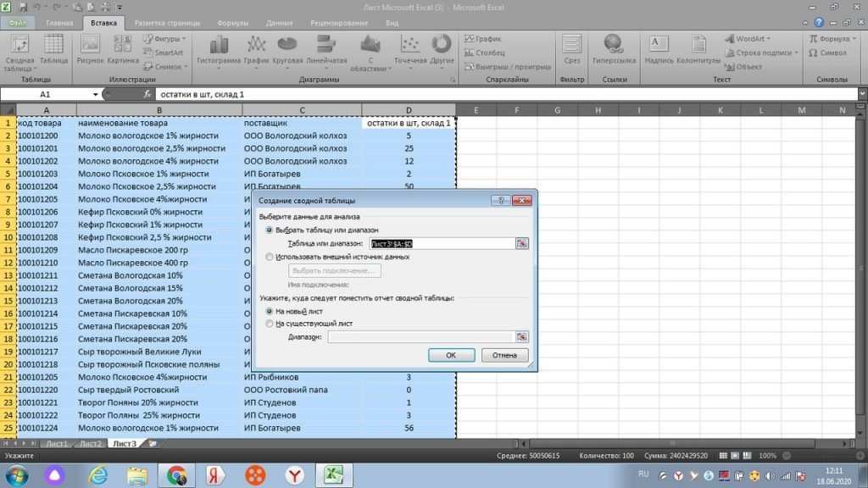The height and width of the screenshot is (488, 868).
Task: Switch to the Формулы ribbon tab
Action: point(233,23)
